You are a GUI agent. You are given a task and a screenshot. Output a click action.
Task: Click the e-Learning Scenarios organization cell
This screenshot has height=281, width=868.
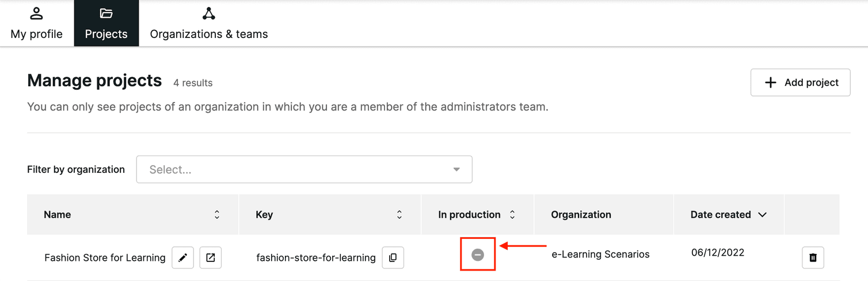click(600, 254)
